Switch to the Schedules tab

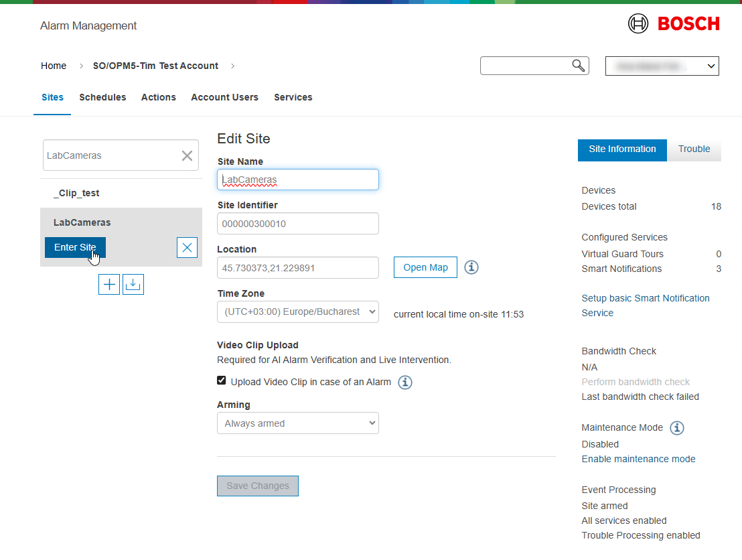pos(102,97)
